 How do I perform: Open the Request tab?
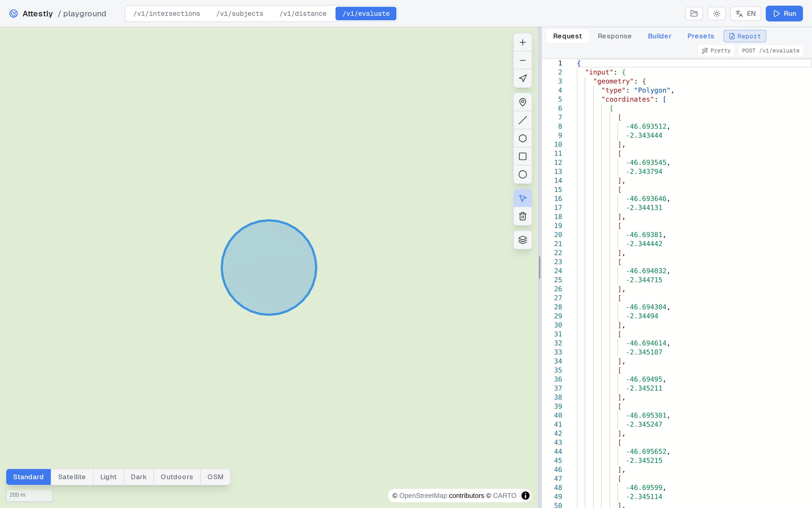tap(567, 36)
